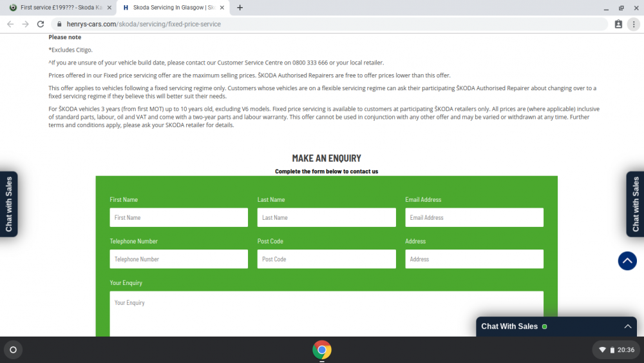
Task: Open the Chrome three-dot menu
Action: click(634, 25)
